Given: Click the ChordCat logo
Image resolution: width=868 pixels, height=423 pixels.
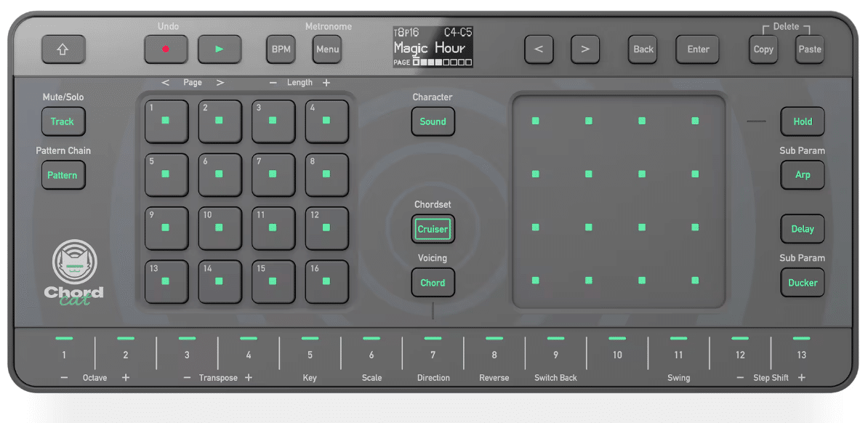Looking at the screenshot, I should coord(74,273).
